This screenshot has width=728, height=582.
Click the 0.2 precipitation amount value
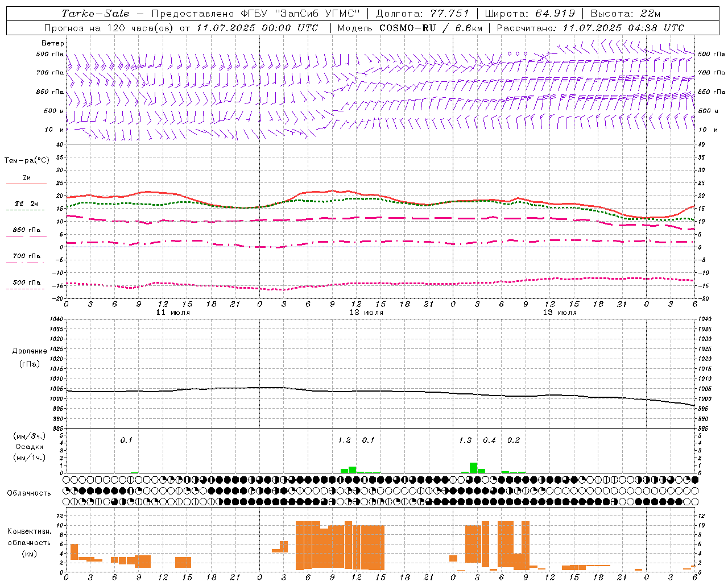click(514, 440)
